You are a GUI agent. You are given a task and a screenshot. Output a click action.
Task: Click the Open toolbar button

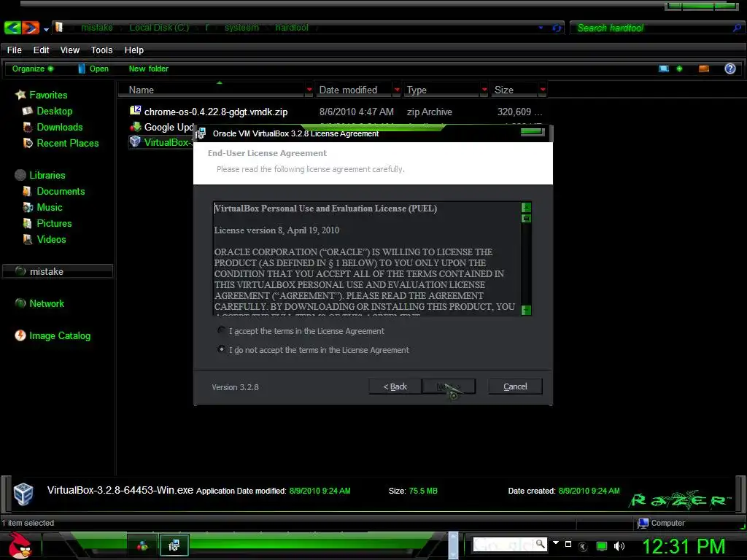tap(93, 69)
